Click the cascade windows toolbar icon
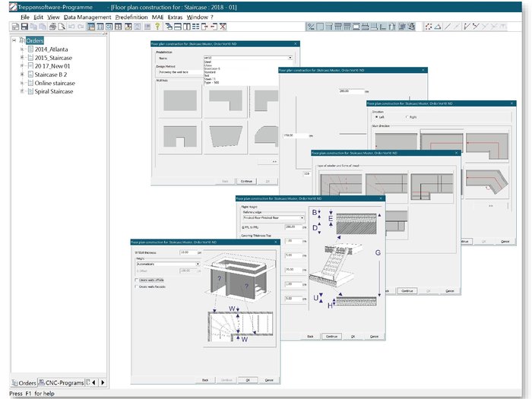532x399 pixels. coord(169,27)
